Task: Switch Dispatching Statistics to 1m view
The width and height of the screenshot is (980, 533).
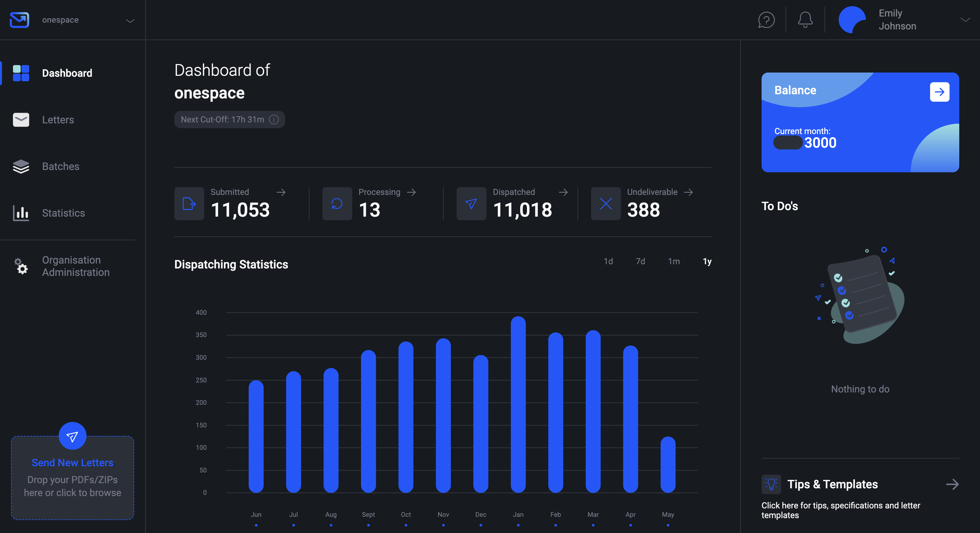Action: coord(674,261)
